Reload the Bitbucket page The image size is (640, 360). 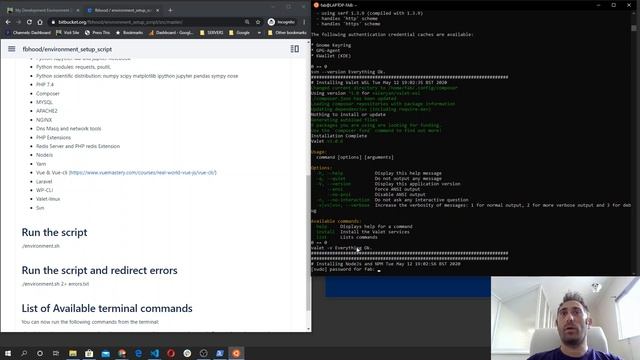[29, 22]
